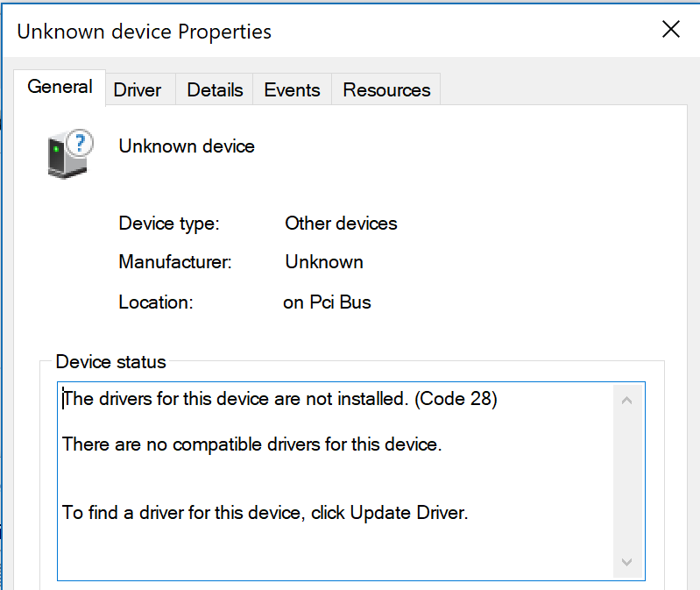Close the Unknown device Properties dialog
This screenshot has height=590, width=700.
[x=671, y=30]
